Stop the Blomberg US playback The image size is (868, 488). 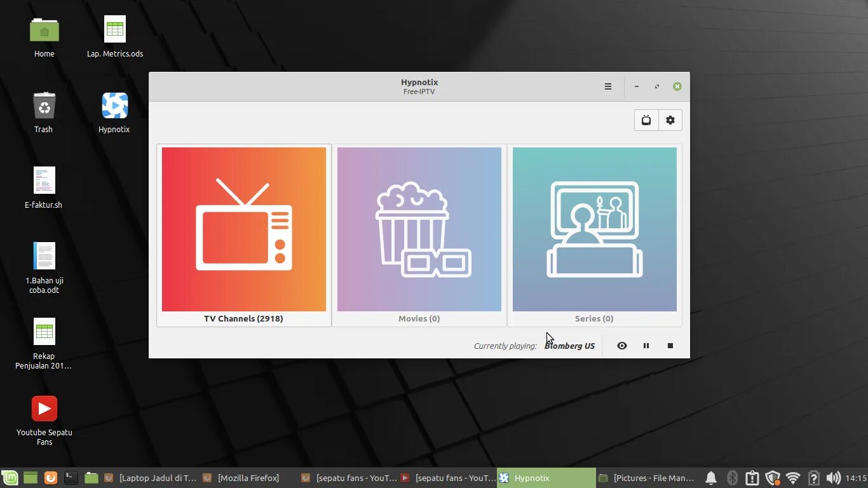(670, 346)
